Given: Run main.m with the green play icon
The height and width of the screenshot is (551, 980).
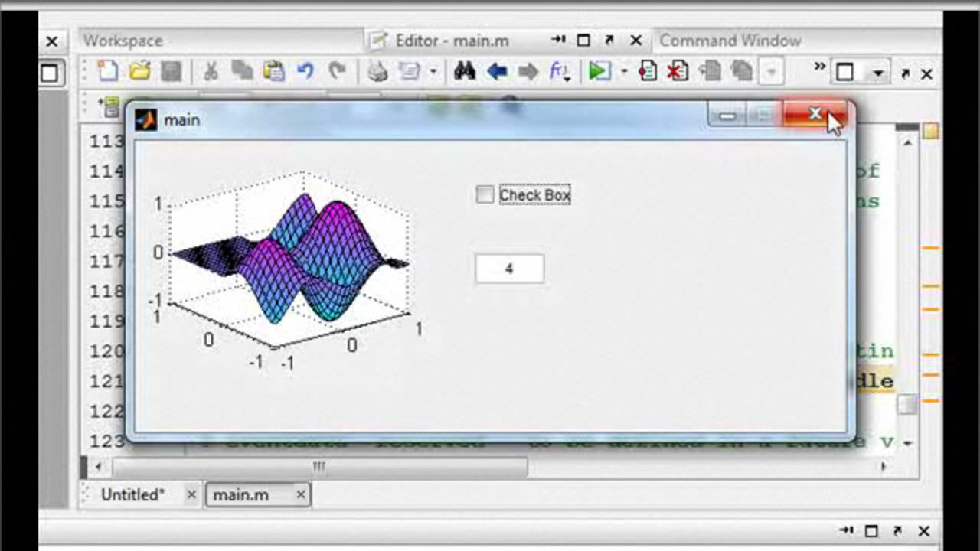Looking at the screenshot, I should point(598,72).
